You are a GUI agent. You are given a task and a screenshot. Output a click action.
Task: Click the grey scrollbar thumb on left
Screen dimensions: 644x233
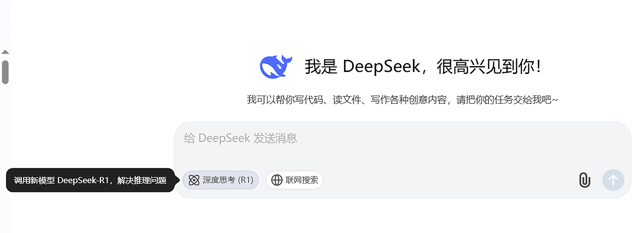(5, 72)
